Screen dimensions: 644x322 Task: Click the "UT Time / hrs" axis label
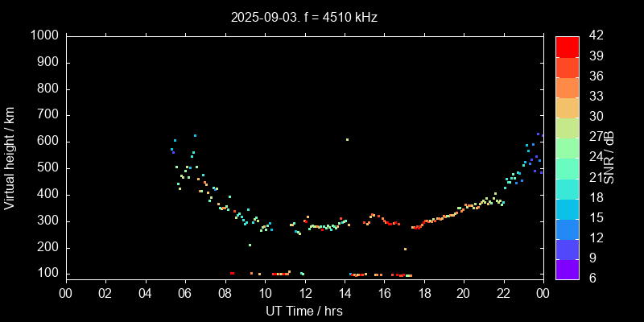(304, 311)
